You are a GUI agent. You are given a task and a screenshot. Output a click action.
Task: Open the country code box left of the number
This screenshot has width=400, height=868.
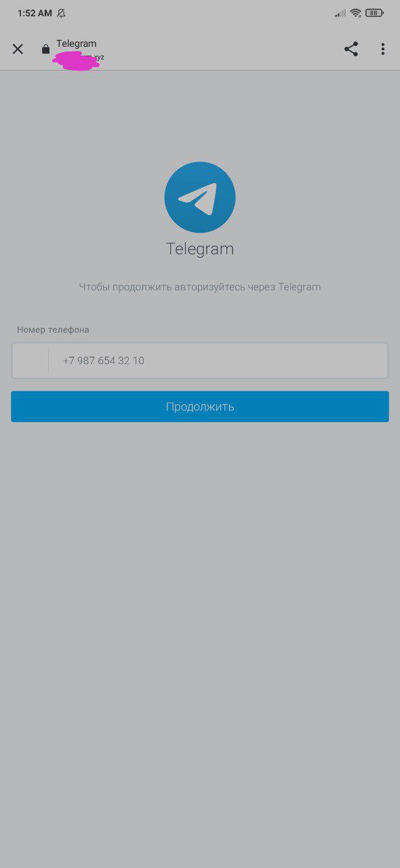pyautogui.click(x=30, y=360)
